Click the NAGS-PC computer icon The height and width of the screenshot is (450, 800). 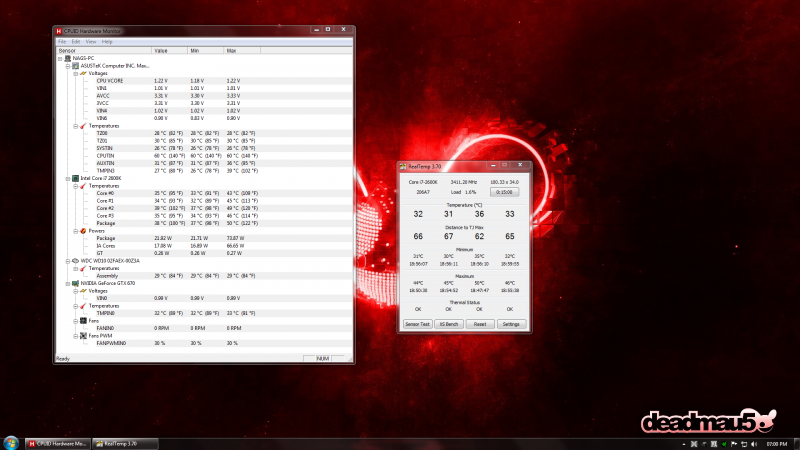(x=67, y=59)
